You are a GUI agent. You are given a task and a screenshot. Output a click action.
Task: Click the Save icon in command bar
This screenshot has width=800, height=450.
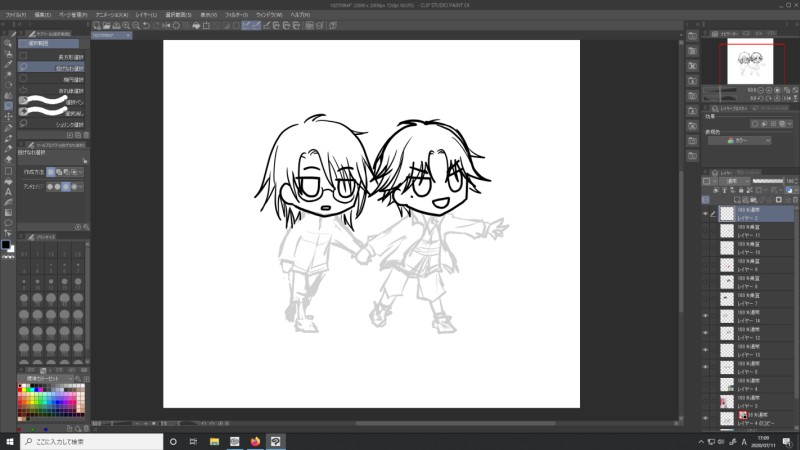point(116,25)
